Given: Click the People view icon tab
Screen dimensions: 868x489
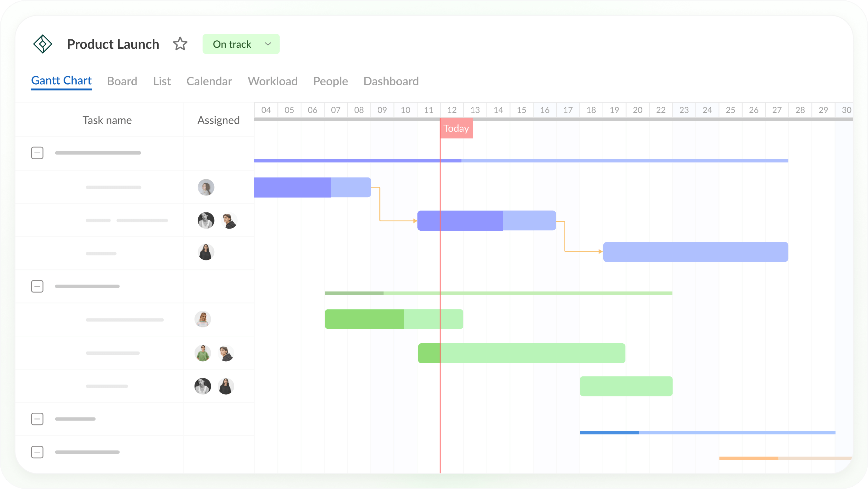Looking at the screenshot, I should 330,81.
